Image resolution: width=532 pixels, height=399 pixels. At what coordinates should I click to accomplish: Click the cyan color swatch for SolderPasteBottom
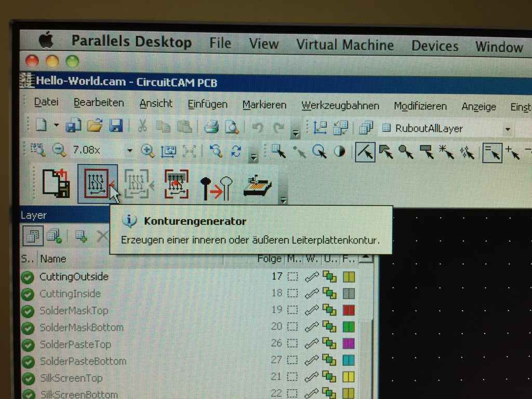coord(349,360)
